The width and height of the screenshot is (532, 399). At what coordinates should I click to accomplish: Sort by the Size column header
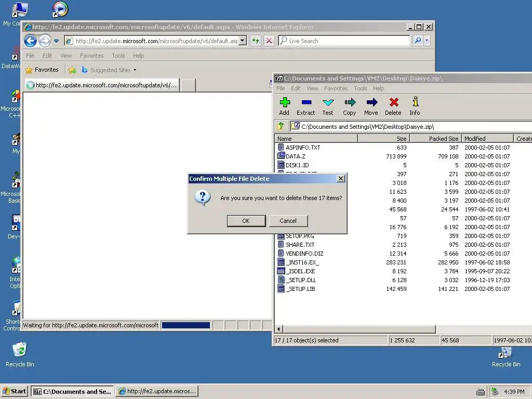[384, 138]
